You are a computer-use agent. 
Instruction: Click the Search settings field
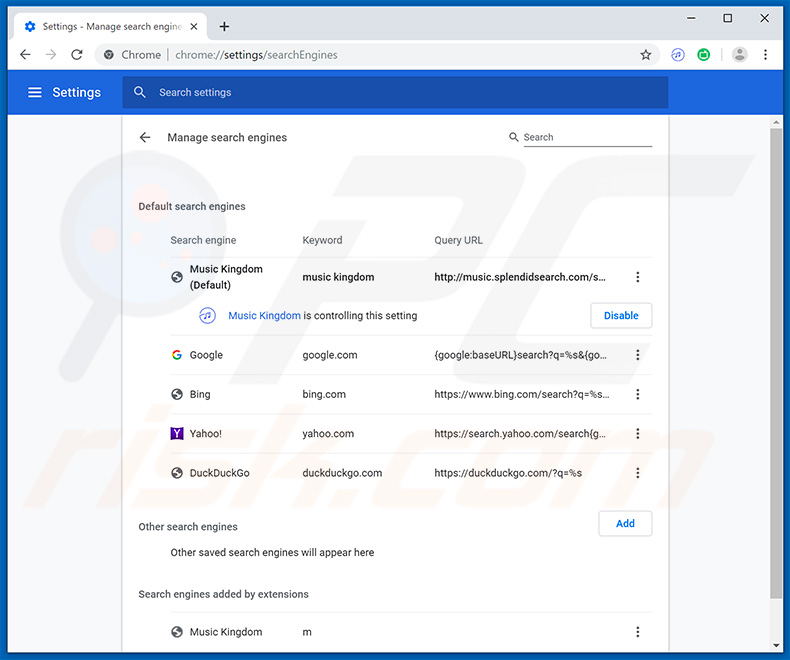[400, 92]
